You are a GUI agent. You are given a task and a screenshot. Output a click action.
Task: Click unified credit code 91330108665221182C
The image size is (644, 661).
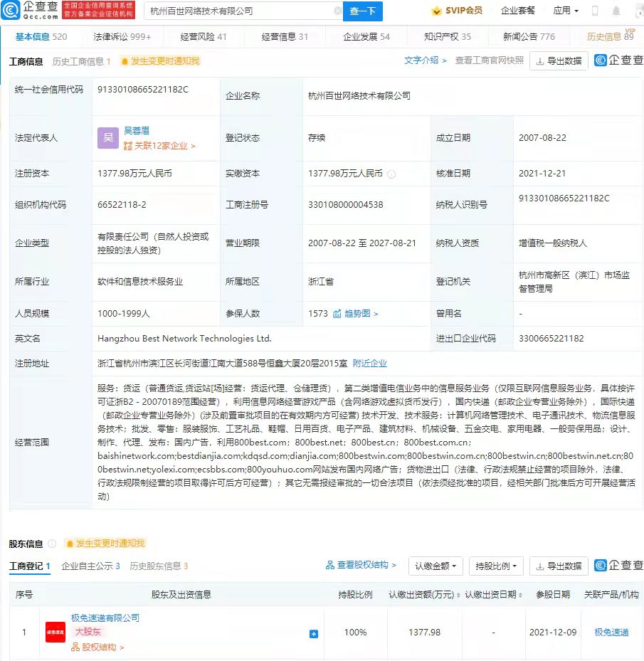coord(142,90)
